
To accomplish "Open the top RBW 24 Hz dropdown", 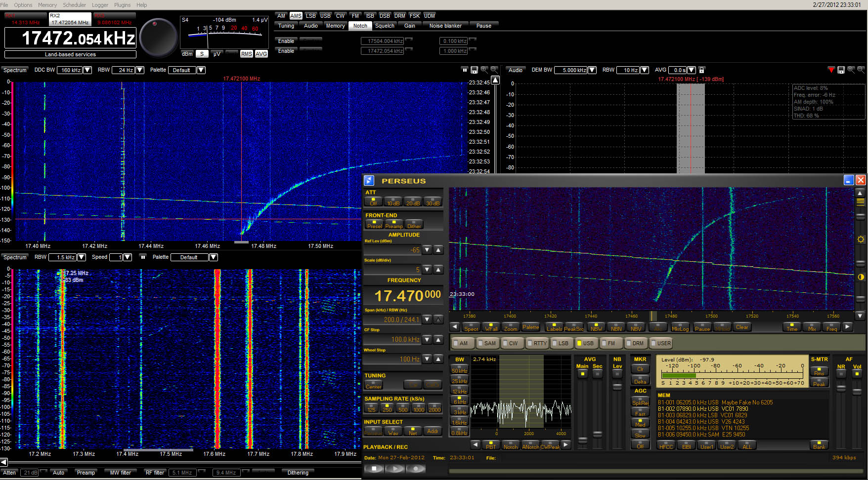I will pos(140,70).
